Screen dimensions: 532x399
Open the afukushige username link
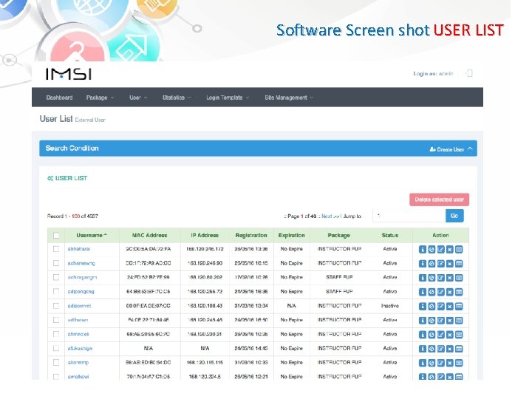(80, 349)
